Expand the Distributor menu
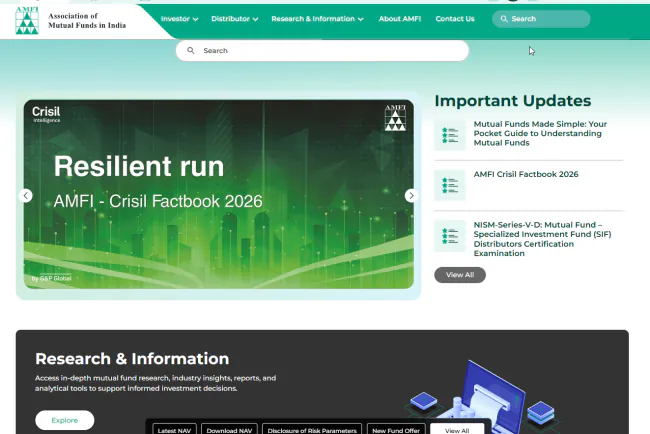650x434 pixels. tap(235, 19)
